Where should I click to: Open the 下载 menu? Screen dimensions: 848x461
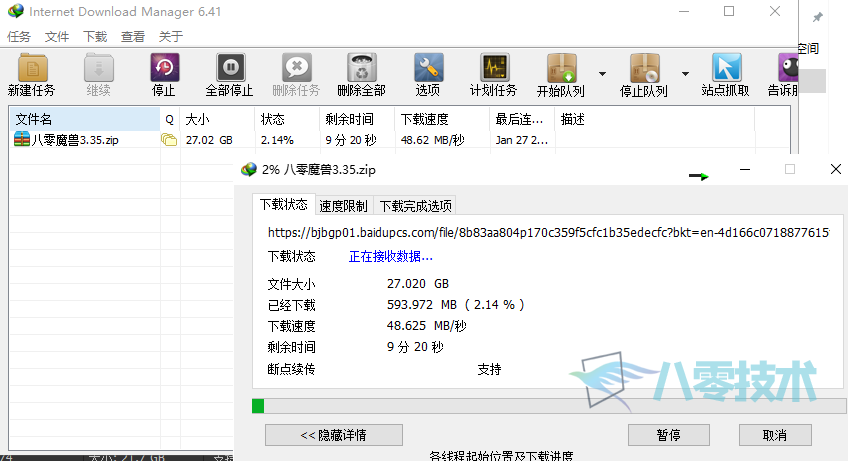[x=95, y=36]
